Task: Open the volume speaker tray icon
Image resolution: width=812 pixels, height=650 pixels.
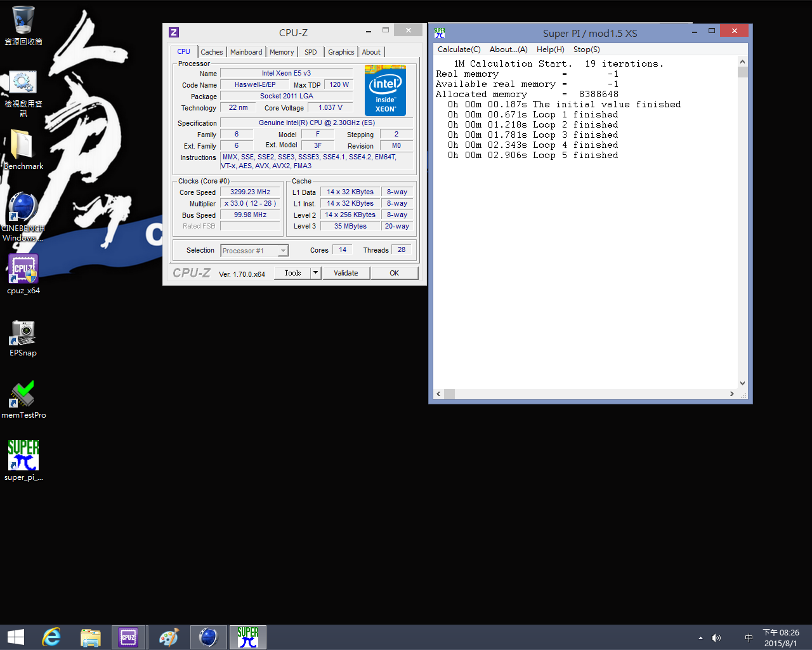Action: [x=716, y=638]
